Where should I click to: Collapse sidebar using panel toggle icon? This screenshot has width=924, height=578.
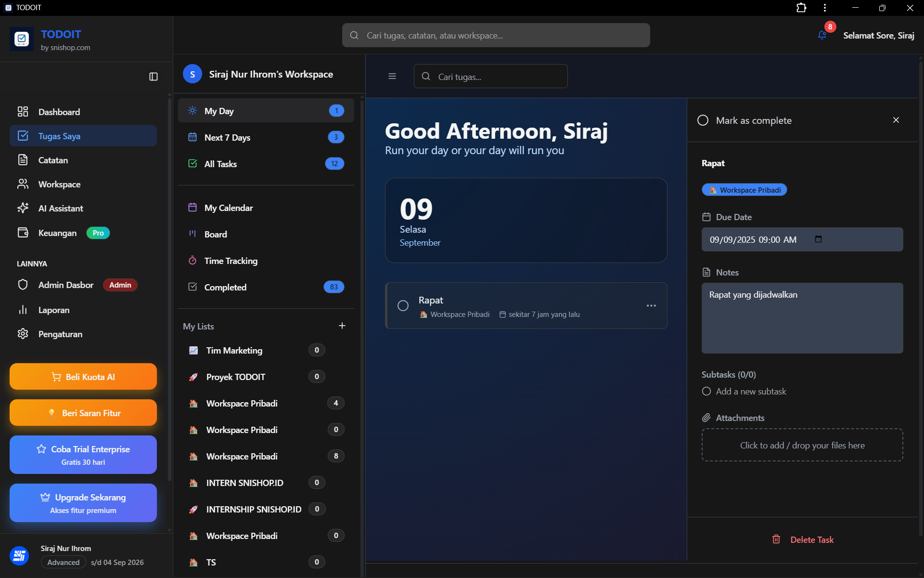154,77
